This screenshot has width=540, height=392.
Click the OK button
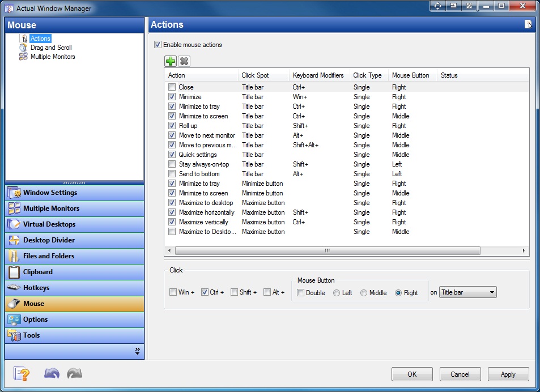pyautogui.click(x=412, y=374)
